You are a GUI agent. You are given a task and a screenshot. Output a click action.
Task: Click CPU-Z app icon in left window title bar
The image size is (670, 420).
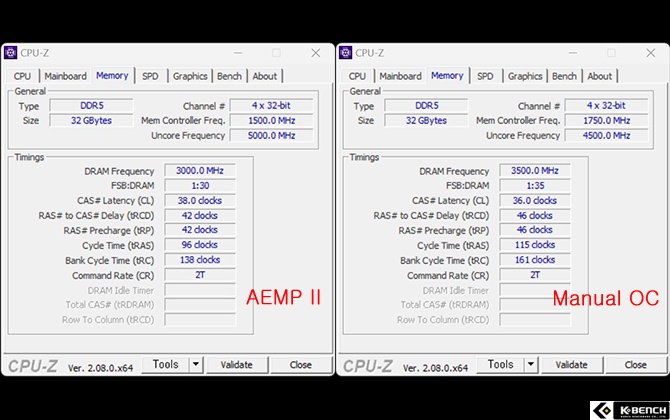tap(10, 53)
